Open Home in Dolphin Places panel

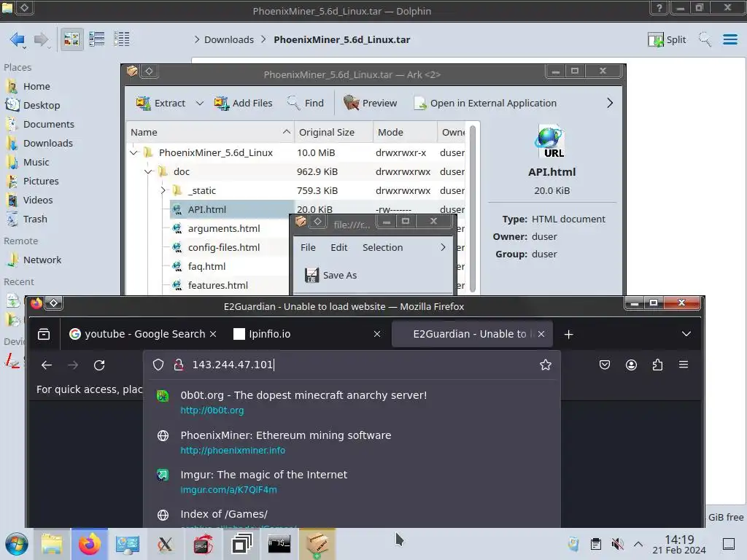36,86
